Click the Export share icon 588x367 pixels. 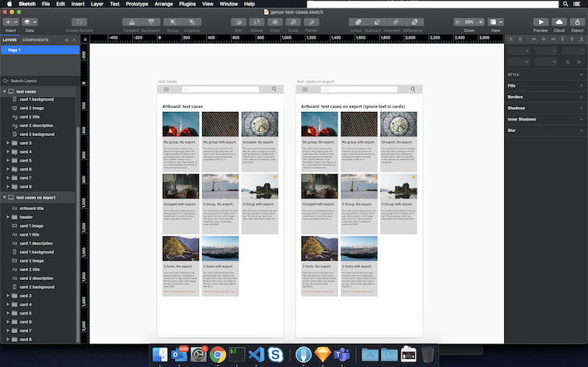[x=577, y=22]
